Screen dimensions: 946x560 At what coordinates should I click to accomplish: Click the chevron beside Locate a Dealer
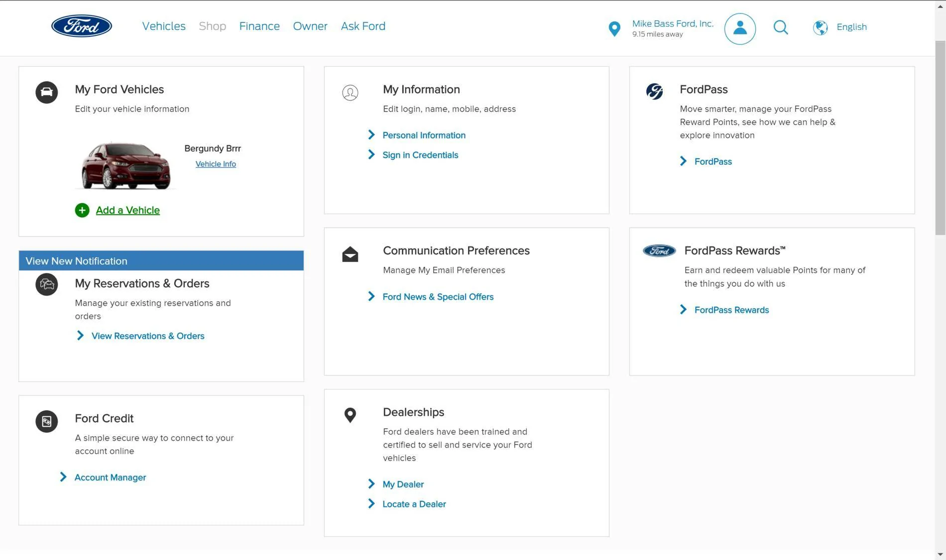click(x=371, y=504)
